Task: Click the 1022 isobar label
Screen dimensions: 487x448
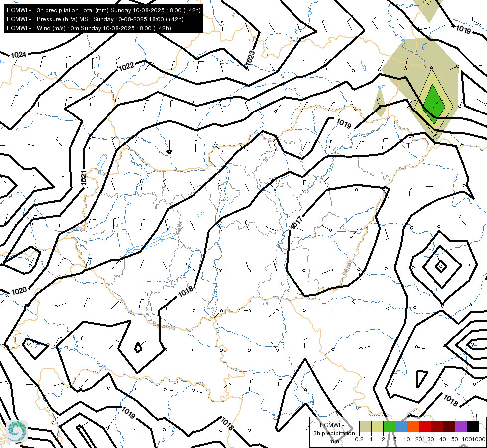Action: 127,67
